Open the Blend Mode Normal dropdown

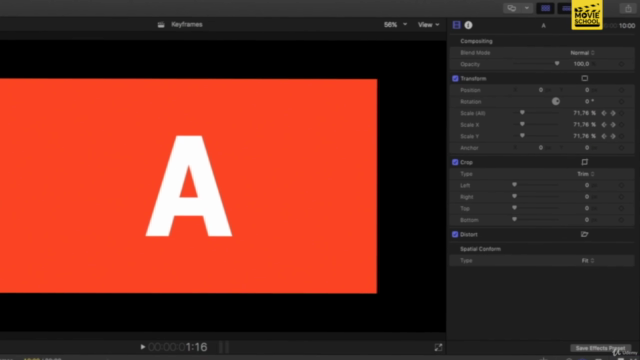point(582,53)
